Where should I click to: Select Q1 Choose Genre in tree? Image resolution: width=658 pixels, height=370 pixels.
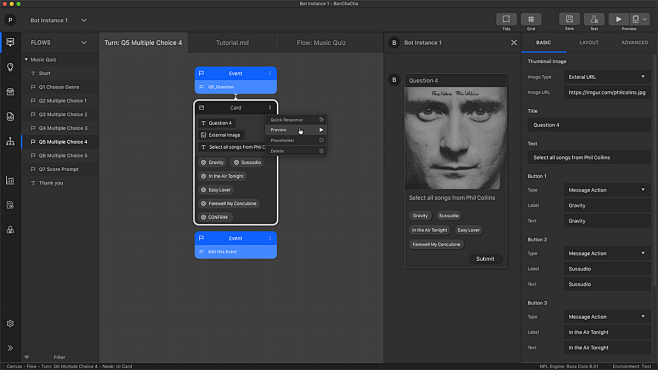click(60, 87)
